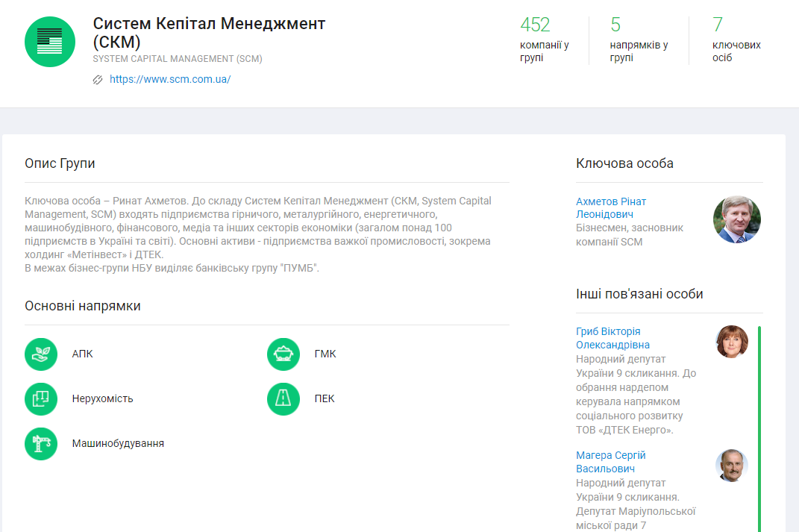The image size is (799, 532).
Task: Select the АПК plant icon
Action: click(x=41, y=354)
